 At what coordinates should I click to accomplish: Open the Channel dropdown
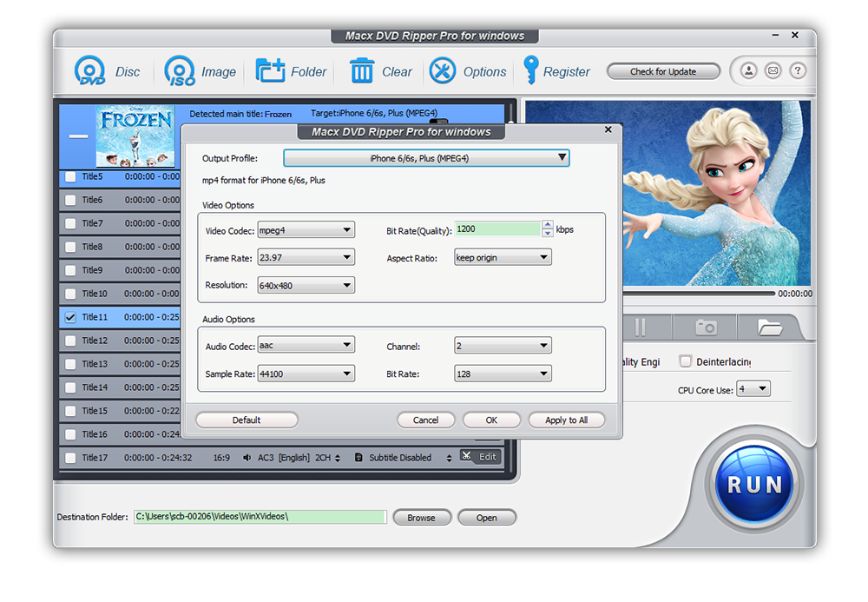click(x=503, y=346)
